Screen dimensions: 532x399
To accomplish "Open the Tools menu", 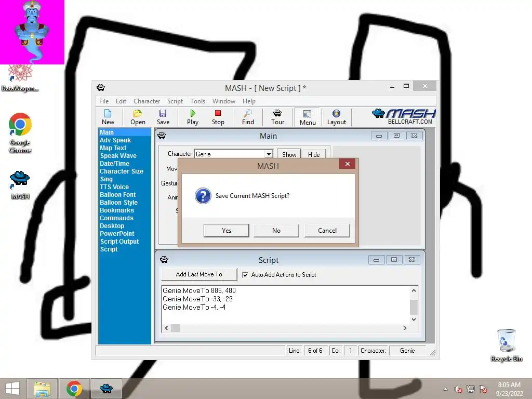I will tap(197, 101).
